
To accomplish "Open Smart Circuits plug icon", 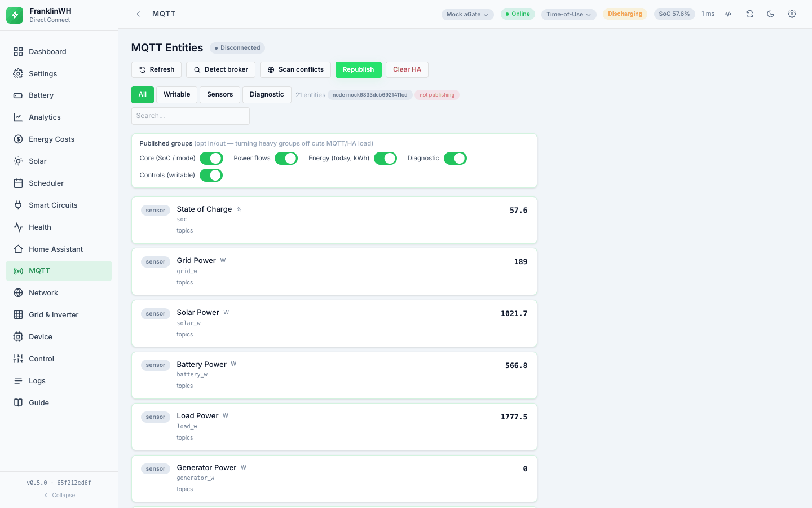I will 18,205.
